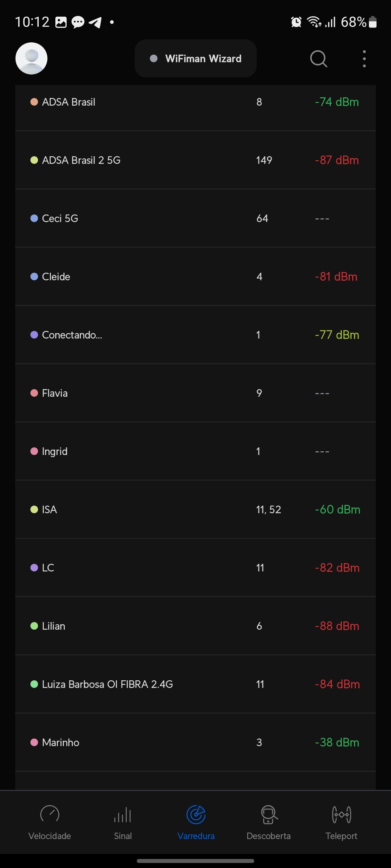Switch to the Sinal tab label
Screen dimensions: 391x868
tap(123, 836)
